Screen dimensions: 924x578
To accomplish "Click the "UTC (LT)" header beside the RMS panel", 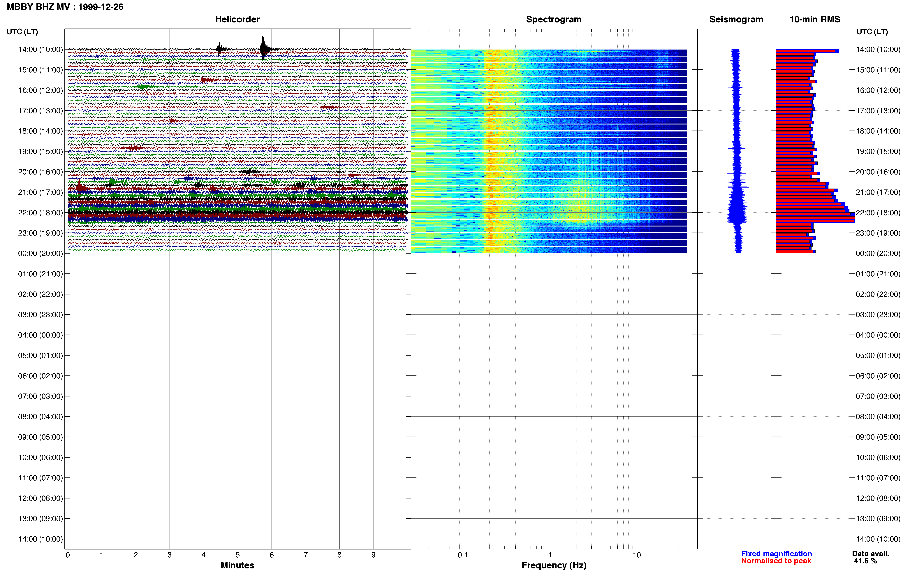I will pos(872,32).
